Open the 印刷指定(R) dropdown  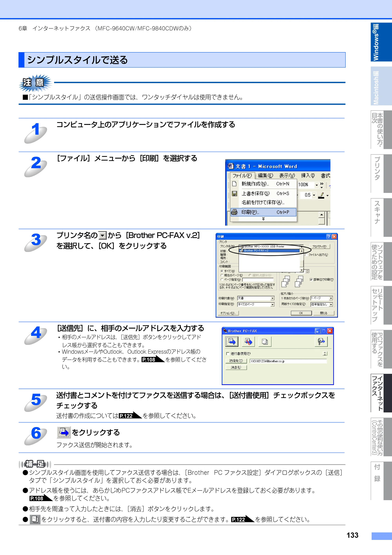272,305
